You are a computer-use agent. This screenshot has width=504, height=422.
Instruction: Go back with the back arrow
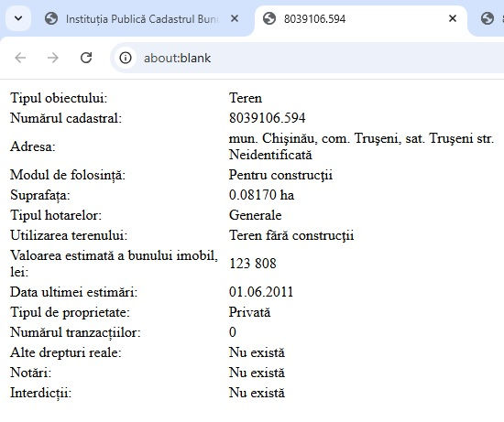(20, 58)
